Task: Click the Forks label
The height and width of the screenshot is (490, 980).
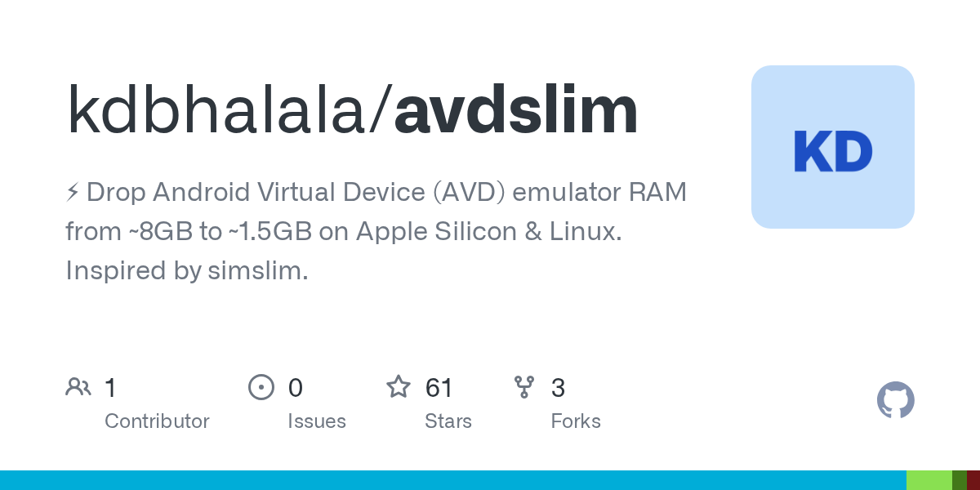Action: click(576, 421)
